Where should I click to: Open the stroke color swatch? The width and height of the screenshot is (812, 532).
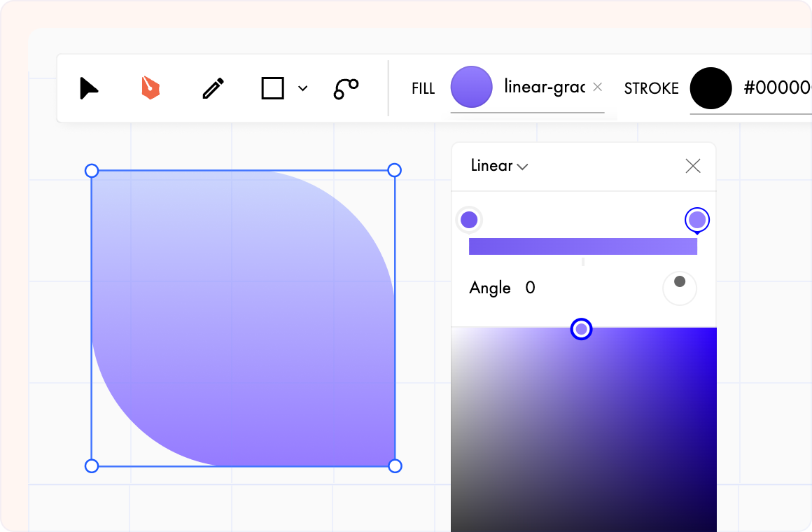pos(710,88)
